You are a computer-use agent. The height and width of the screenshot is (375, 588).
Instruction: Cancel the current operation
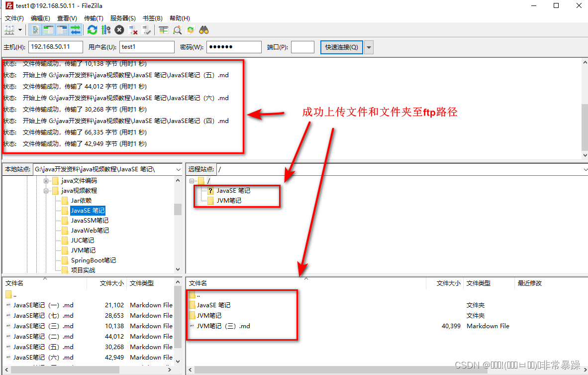[119, 29]
